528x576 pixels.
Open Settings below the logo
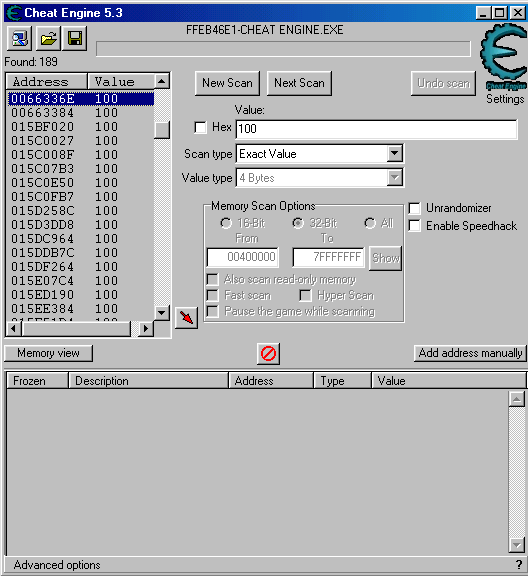(x=505, y=99)
